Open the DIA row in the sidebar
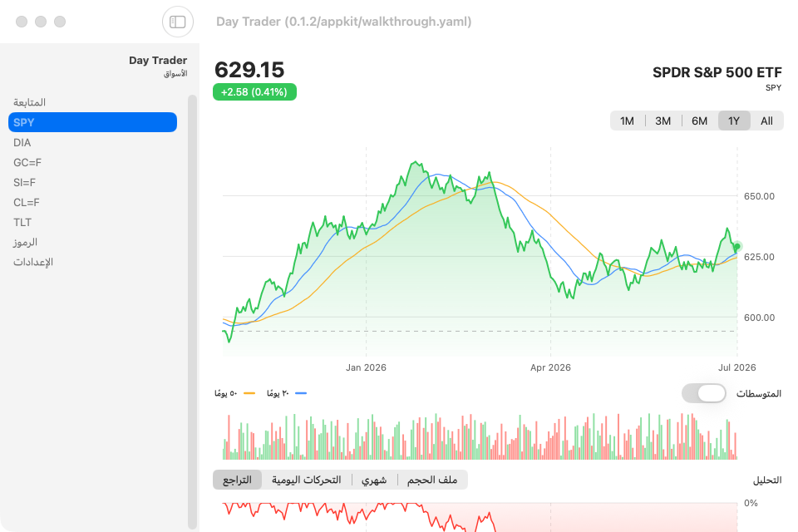The height and width of the screenshot is (532, 798). 92,142
